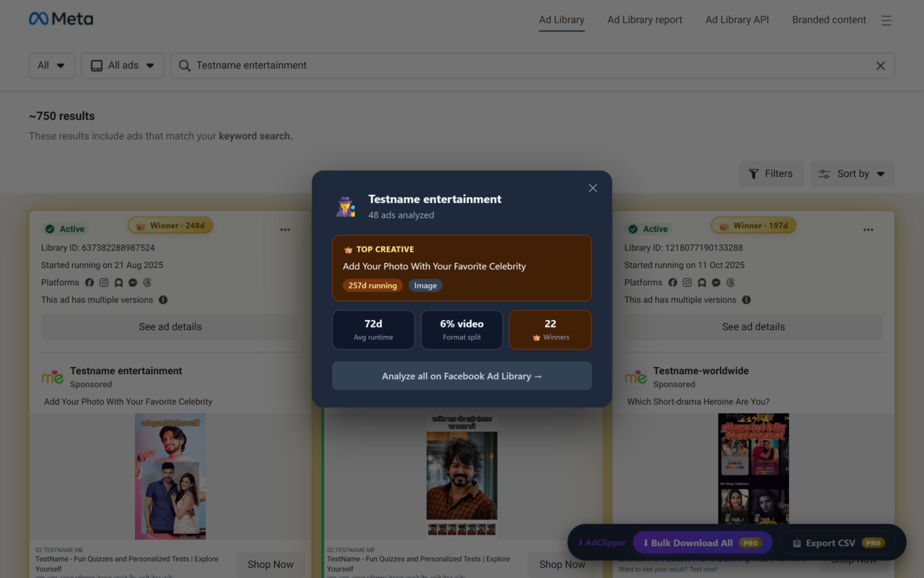
Task: Click Facebook platform icon on 197d card
Action: coord(673,282)
